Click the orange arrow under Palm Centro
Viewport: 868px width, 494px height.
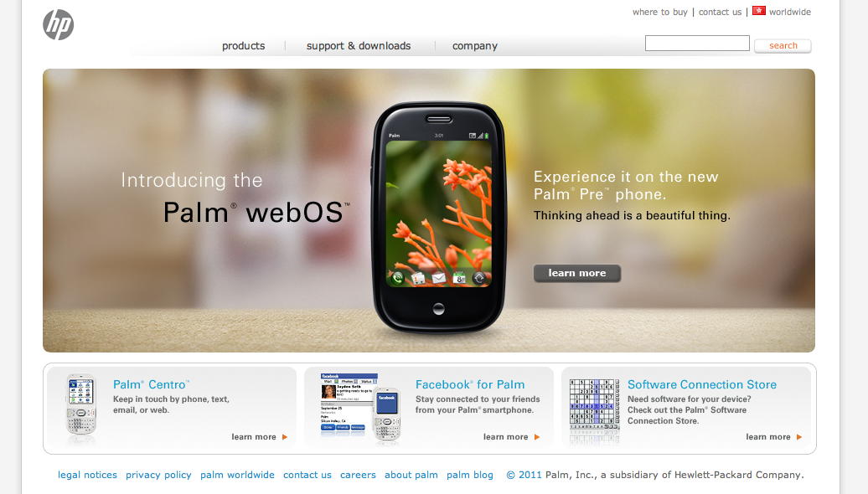coord(285,437)
